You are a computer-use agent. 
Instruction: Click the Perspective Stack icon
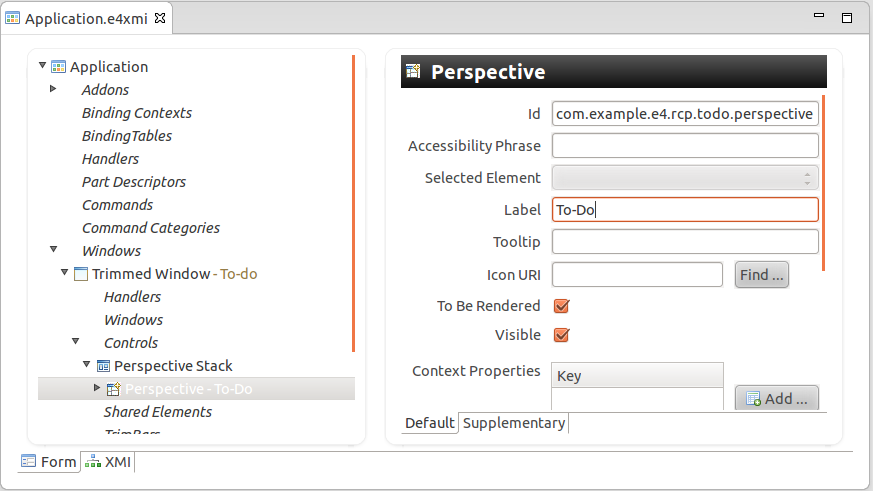(103, 366)
